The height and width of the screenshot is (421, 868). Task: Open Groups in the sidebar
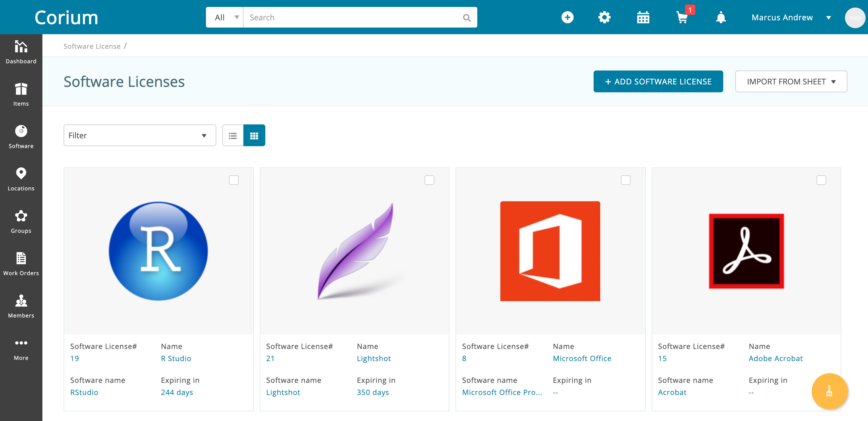[x=21, y=222]
